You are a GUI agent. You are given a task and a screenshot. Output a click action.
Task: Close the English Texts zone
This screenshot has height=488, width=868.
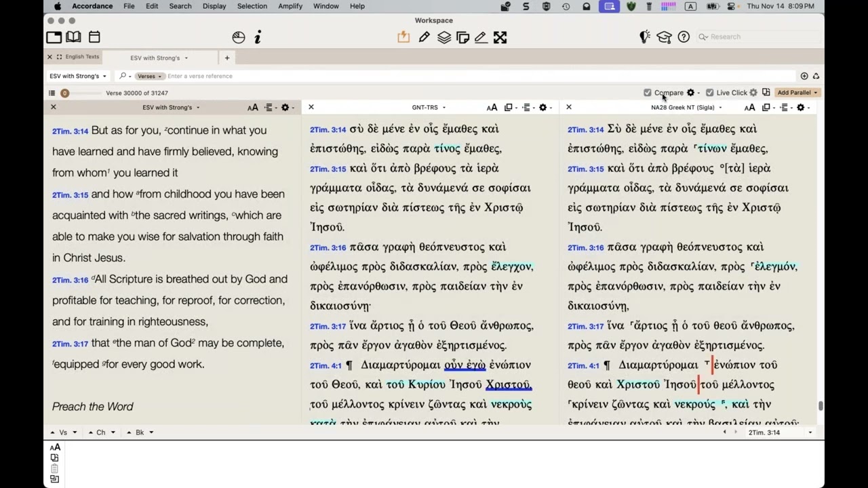pyautogui.click(x=50, y=57)
